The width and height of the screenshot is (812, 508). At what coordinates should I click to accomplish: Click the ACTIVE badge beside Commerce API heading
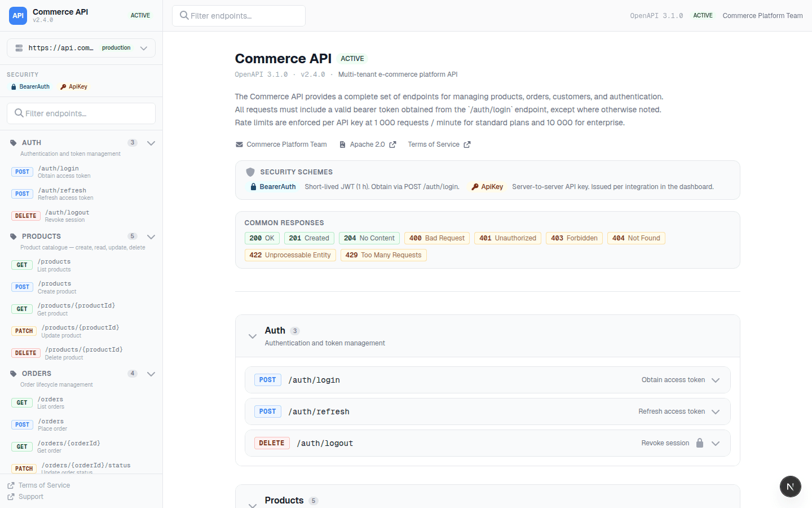coord(352,59)
